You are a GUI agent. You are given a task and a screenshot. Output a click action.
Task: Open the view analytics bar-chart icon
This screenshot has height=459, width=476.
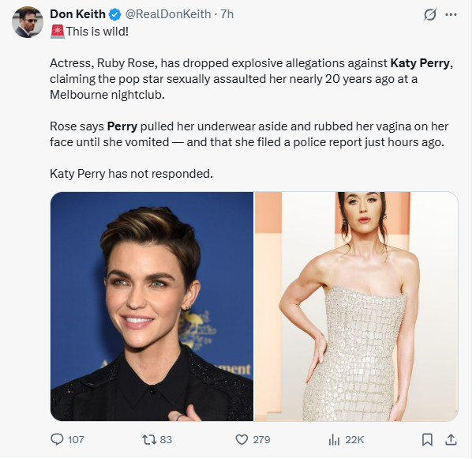[333, 439]
